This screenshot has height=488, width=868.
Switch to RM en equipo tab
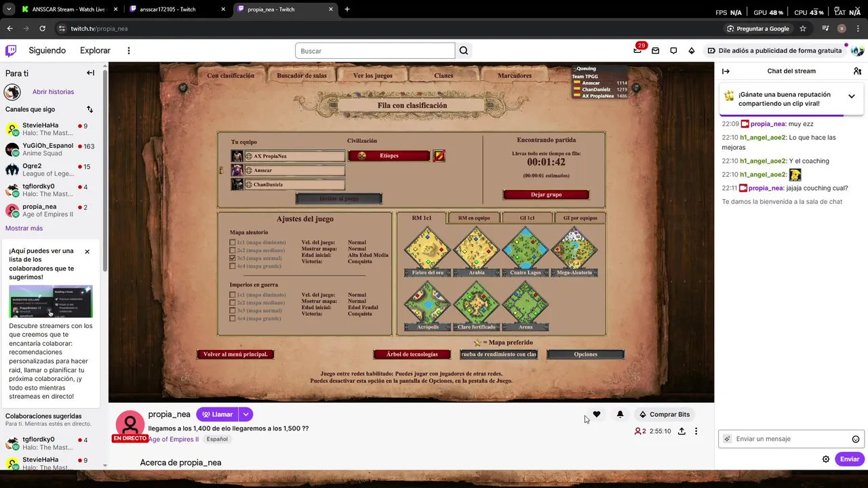(474, 218)
